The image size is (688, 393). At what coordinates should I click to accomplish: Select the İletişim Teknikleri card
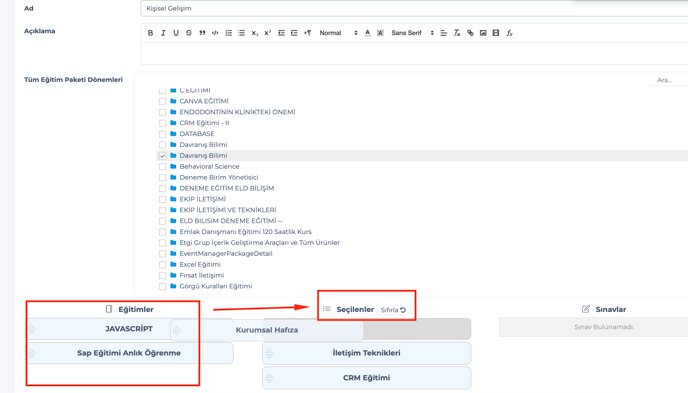click(x=366, y=353)
